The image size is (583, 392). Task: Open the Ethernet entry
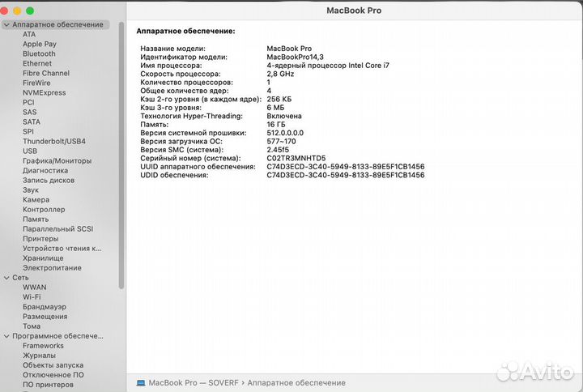click(37, 63)
